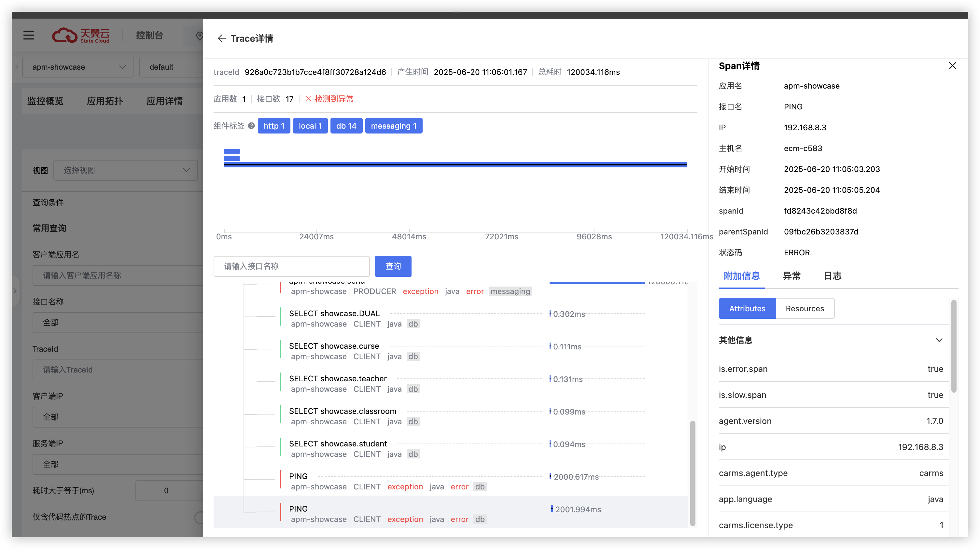The height and width of the screenshot is (549, 980).
Task: Click the short blue timeline blocks
Action: click(232, 155)
